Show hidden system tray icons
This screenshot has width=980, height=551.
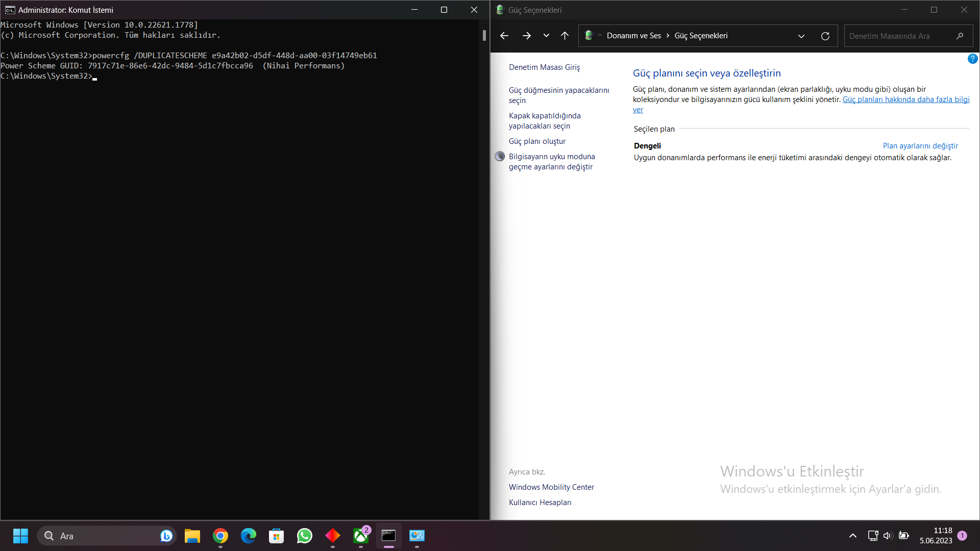click(x=852, y=536)
